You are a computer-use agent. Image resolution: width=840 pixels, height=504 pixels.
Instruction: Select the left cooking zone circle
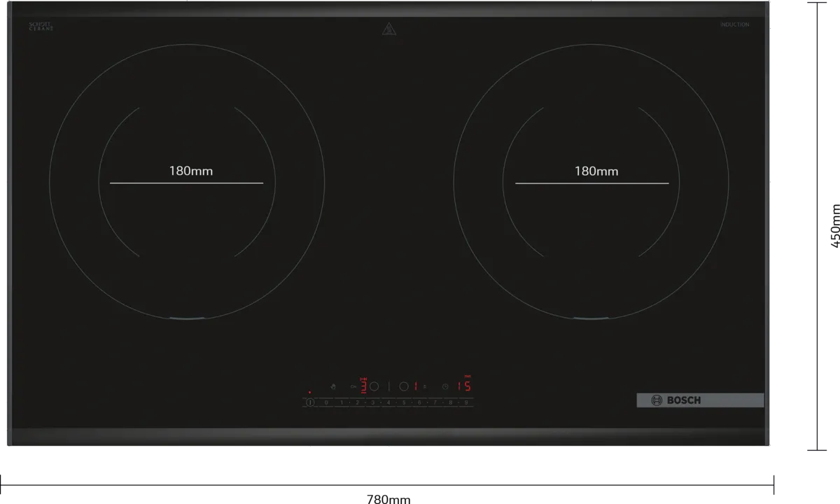pos(374,386)
